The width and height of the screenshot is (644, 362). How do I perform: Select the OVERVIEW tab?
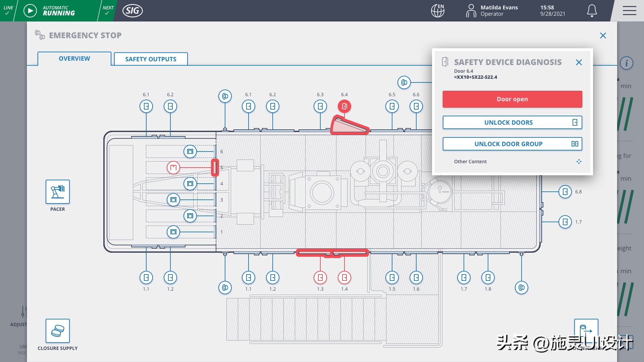[x=74, y=58]
